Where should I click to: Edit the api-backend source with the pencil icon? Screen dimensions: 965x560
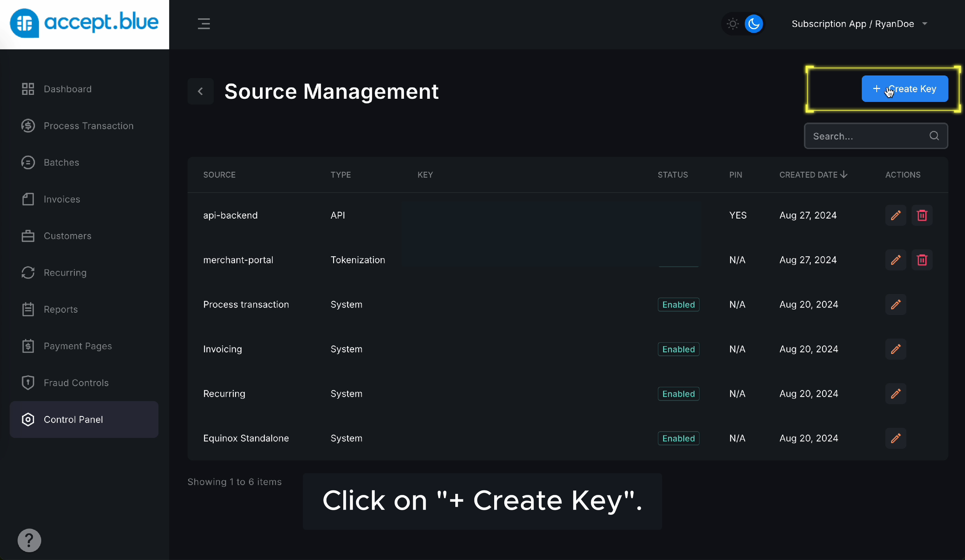tap(895, 215)
